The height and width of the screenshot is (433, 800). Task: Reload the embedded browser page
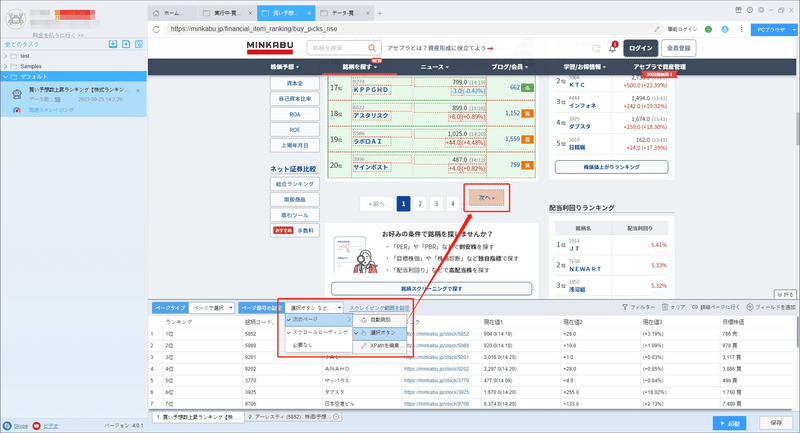click(x=156, y=29)
